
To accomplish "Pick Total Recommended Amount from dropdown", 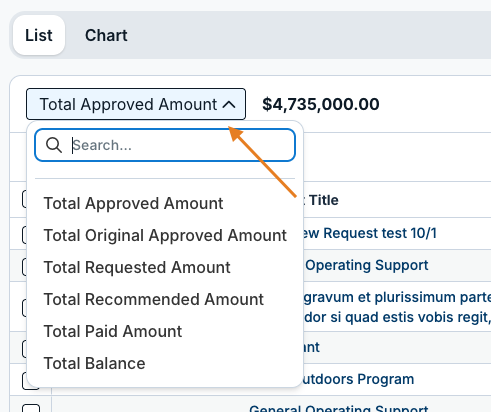I will [154, 299].
